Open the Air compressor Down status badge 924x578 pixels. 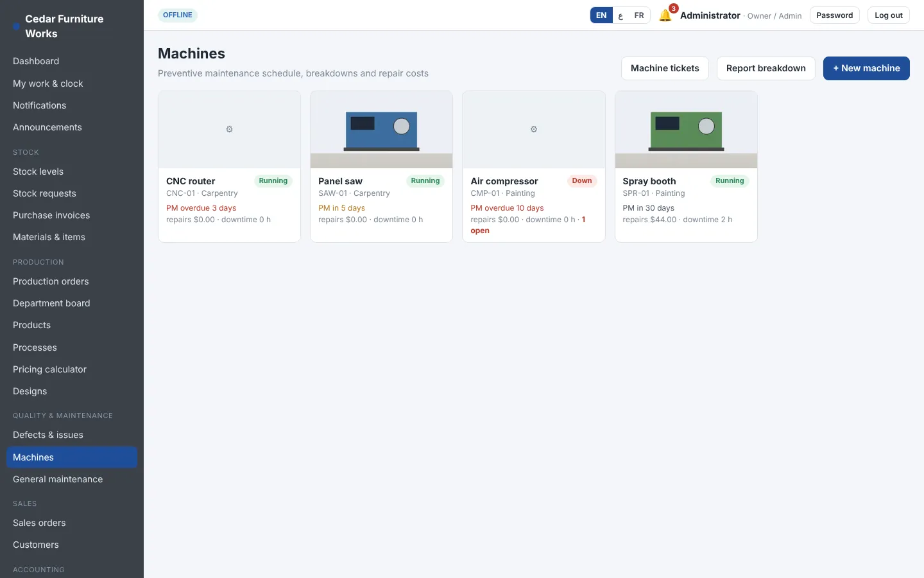(582, 181)
